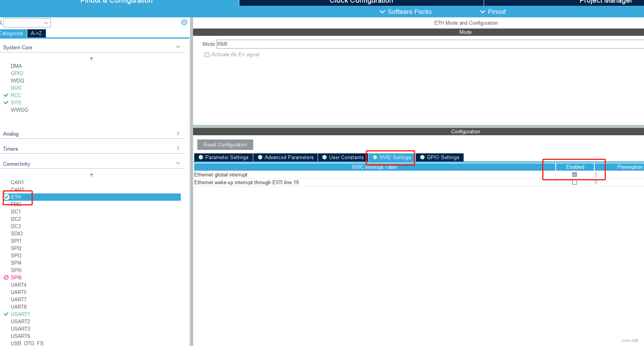Toggle Activate Rx Err signal checkbox
644x346 pixels.
(207, 55)
